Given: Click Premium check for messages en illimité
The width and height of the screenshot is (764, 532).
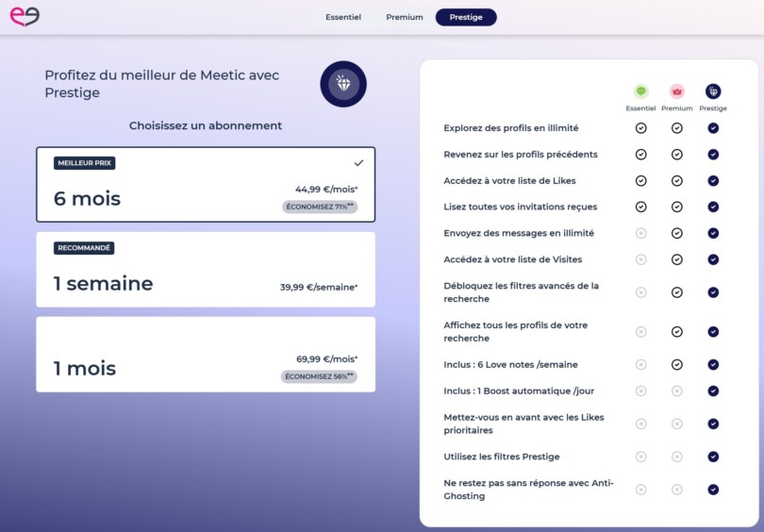Looking at the screenshot, I should [677, 233].
